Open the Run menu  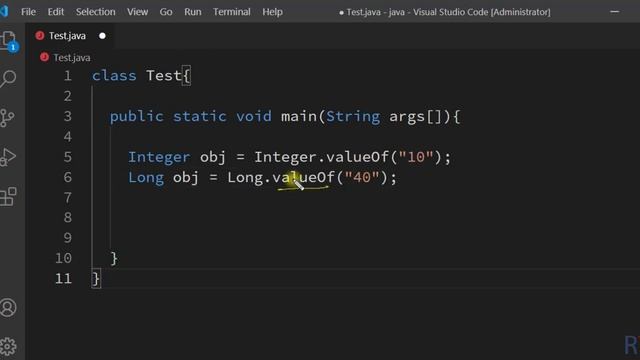point(193,12)
